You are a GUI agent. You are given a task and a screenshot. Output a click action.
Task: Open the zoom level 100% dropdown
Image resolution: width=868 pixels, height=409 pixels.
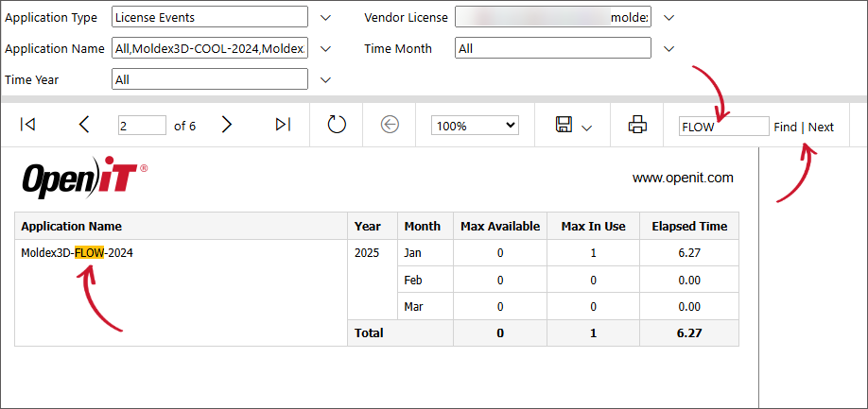[475, 125]
